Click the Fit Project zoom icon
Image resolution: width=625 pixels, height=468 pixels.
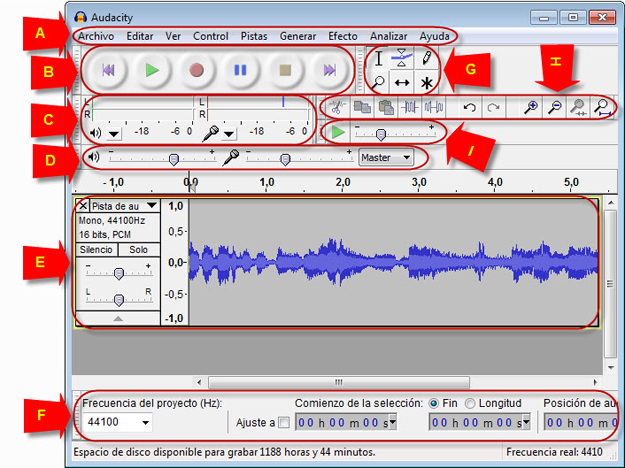tap(602, 107)
